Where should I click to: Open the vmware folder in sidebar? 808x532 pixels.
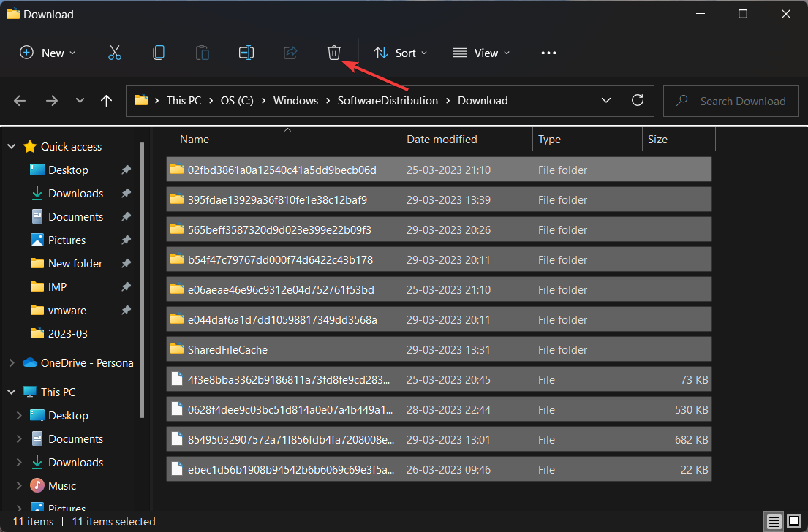point(67,311)
